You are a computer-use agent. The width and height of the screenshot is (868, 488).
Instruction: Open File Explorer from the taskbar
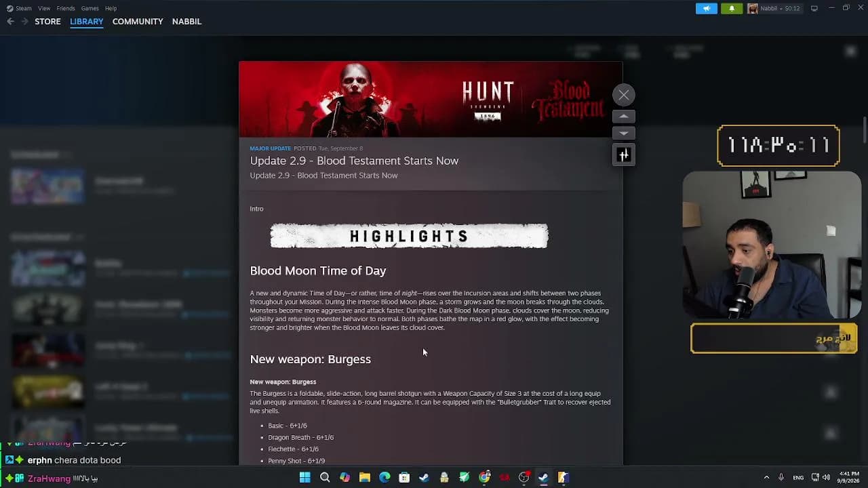point(365,477)
